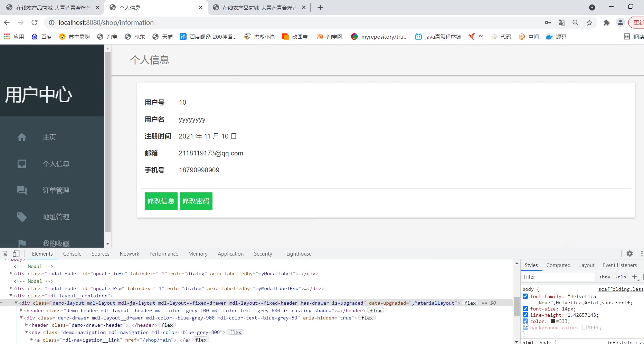Open the 应用 apps bookmark
This screenshot has height=344, width=644.
(x=14, y=37)
